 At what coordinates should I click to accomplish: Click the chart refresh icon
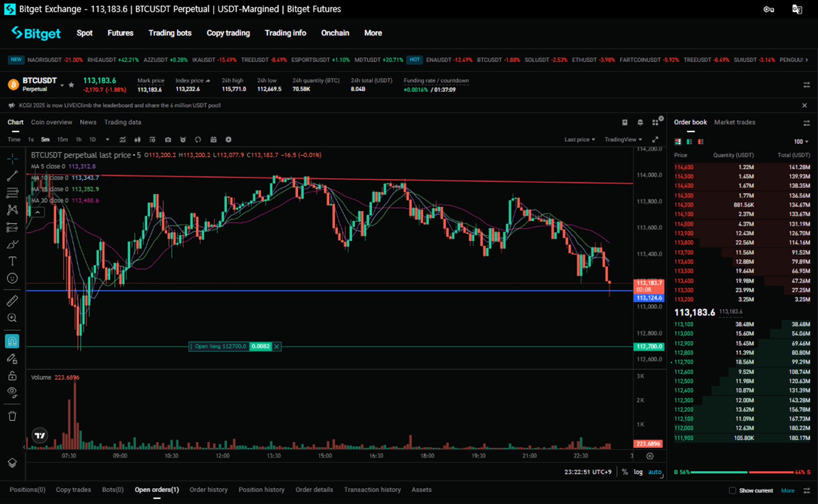pyautogui.click(x=198, y=140)
